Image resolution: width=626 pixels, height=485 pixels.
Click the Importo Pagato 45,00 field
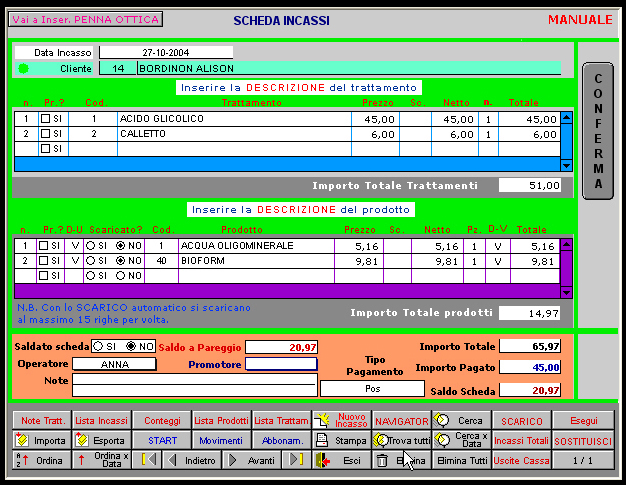coord(530,367)
